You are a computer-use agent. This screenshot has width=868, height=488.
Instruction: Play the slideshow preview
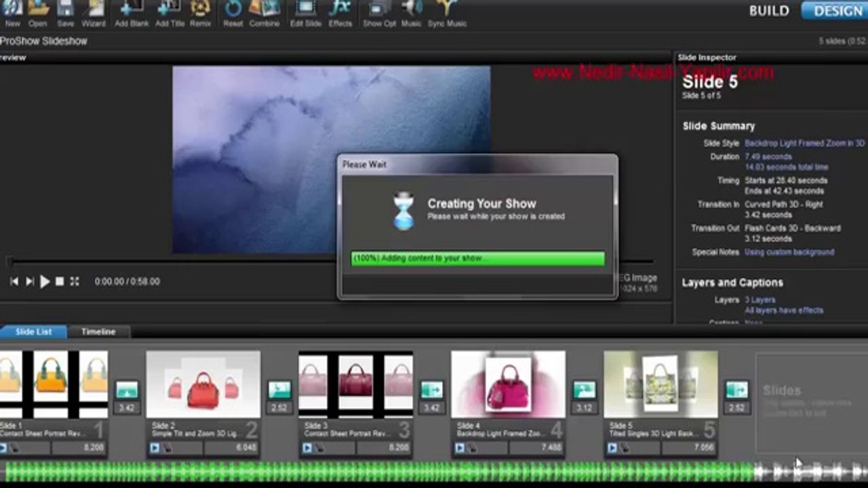(x=45, y=281)
